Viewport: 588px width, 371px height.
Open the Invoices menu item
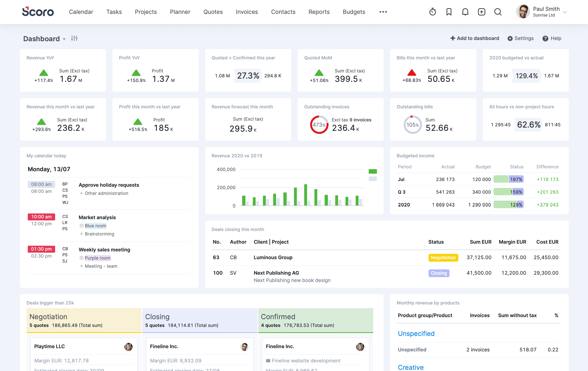pos(247,12)
